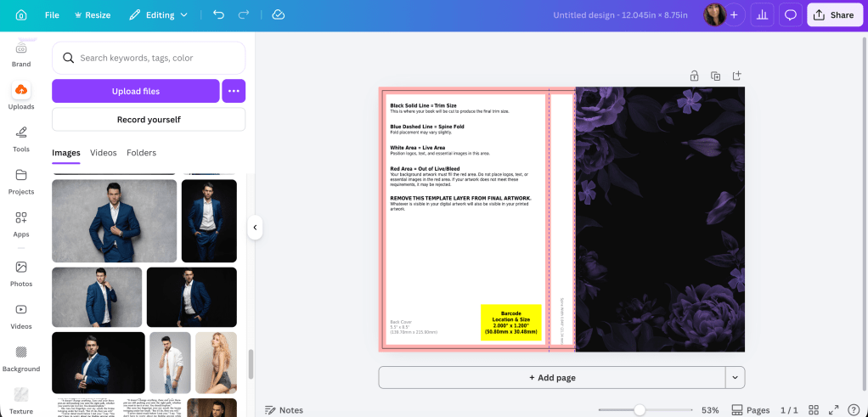Collapse the side panel with arrow
868x417 pixels.
(x=255, y=228)
